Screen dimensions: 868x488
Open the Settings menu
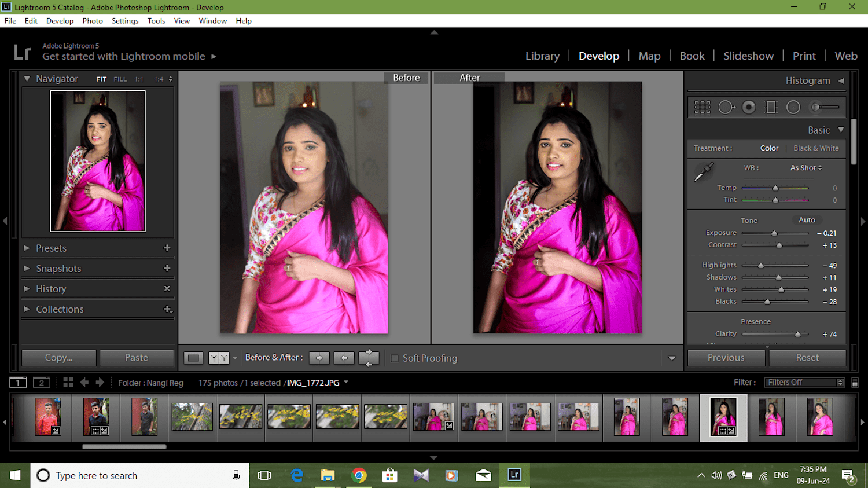tap(125, 21)
